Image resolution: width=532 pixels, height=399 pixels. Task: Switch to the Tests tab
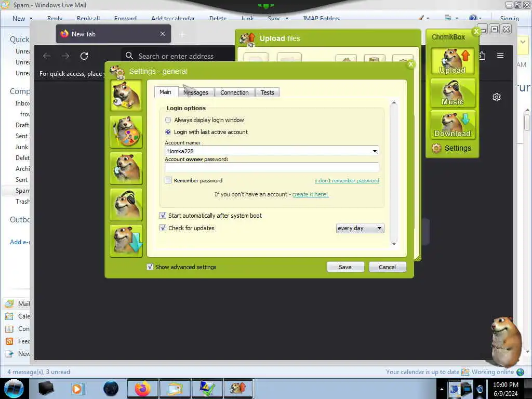[x=268, y=92]
